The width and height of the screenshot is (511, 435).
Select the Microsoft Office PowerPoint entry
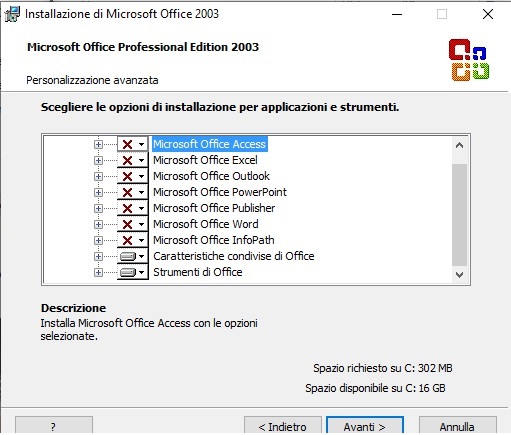pyautogui.click(x=220, y=192)
